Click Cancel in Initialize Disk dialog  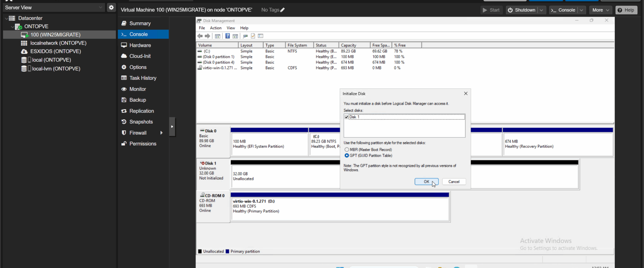(x=454, y=182)
